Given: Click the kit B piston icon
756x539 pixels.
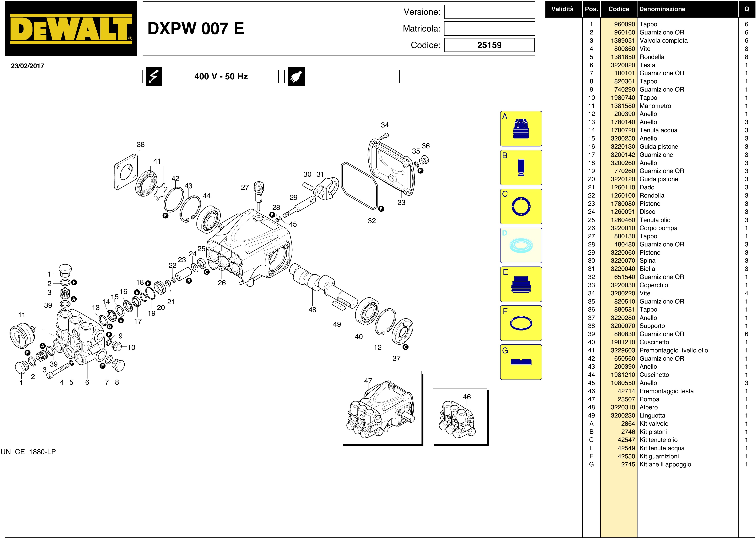Looking at the screenshot, I should (521, 168).
